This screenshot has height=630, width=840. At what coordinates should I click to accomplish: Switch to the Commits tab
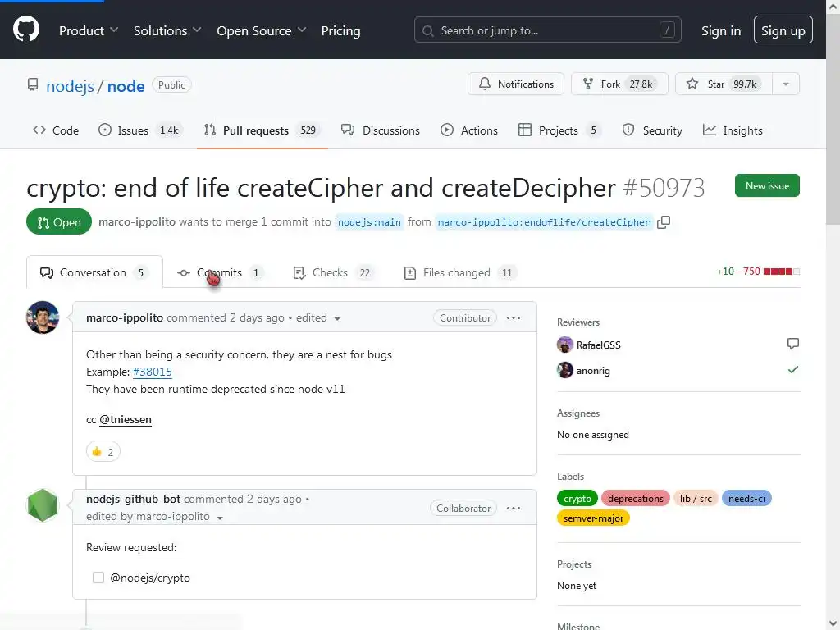(x=220, y=272)
